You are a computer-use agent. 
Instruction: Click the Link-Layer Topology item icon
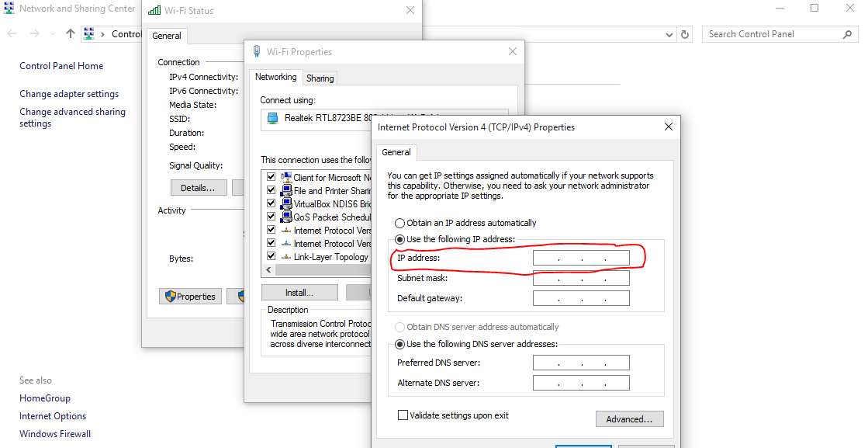(286, 257)
